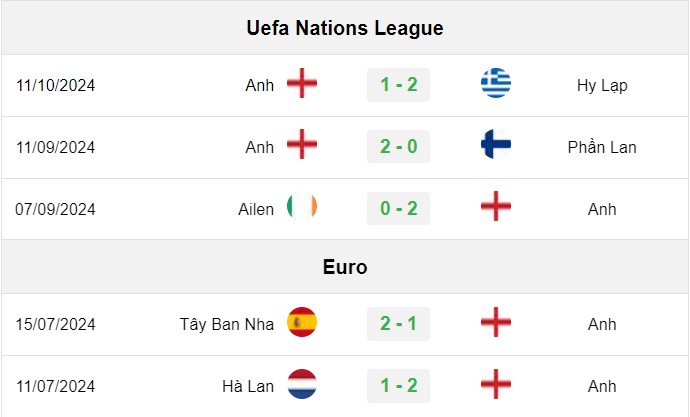Click the Tây Ban Nha team name
The image size is (690, 417).
pos(227,324)
